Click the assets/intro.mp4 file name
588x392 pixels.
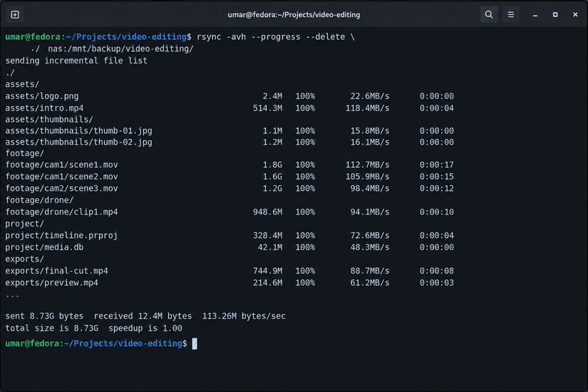coord(44,108)
